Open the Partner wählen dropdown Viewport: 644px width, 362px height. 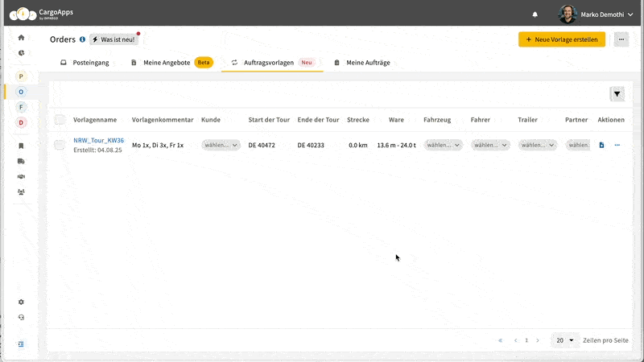(578, 145)
